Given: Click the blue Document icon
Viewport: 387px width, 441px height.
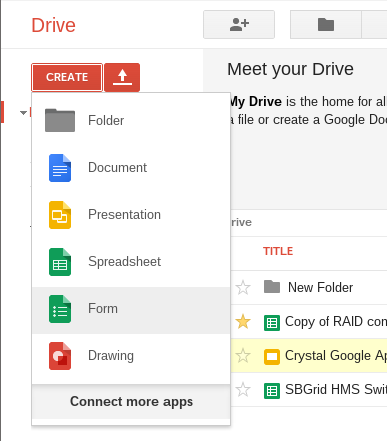Looking at the screenshot, I should [60, 168].
